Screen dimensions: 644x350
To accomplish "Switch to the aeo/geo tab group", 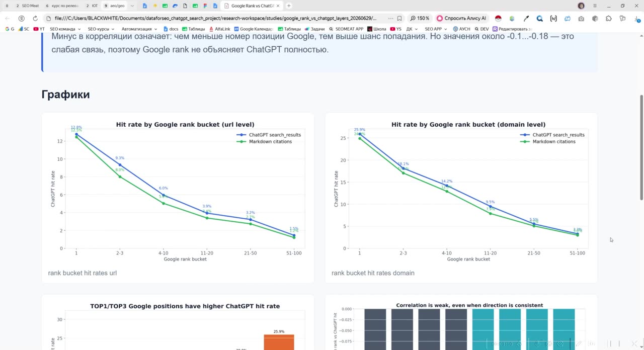I will pos(115,6).
